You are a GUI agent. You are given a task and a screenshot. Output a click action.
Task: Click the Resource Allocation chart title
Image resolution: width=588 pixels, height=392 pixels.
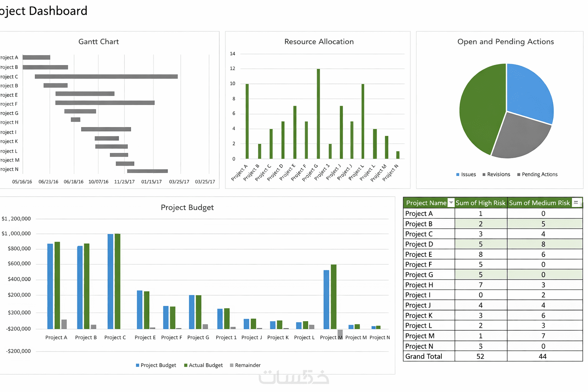tap(319, 42)
